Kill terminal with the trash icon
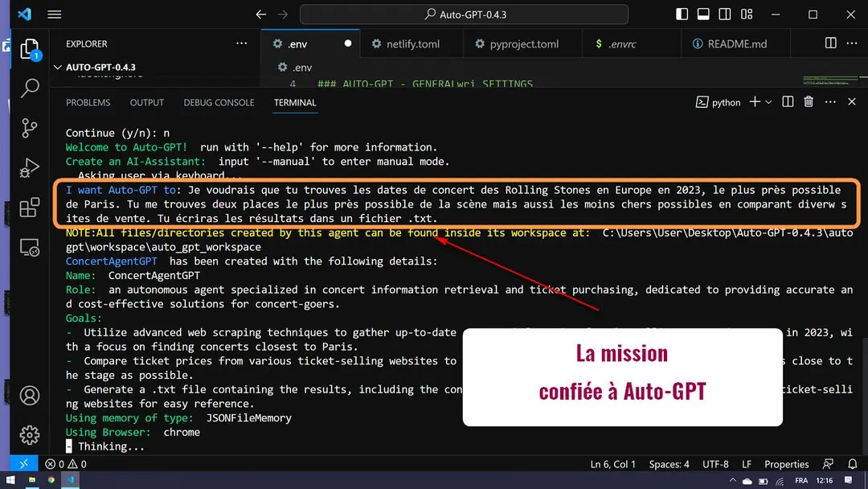 [809, 102]
